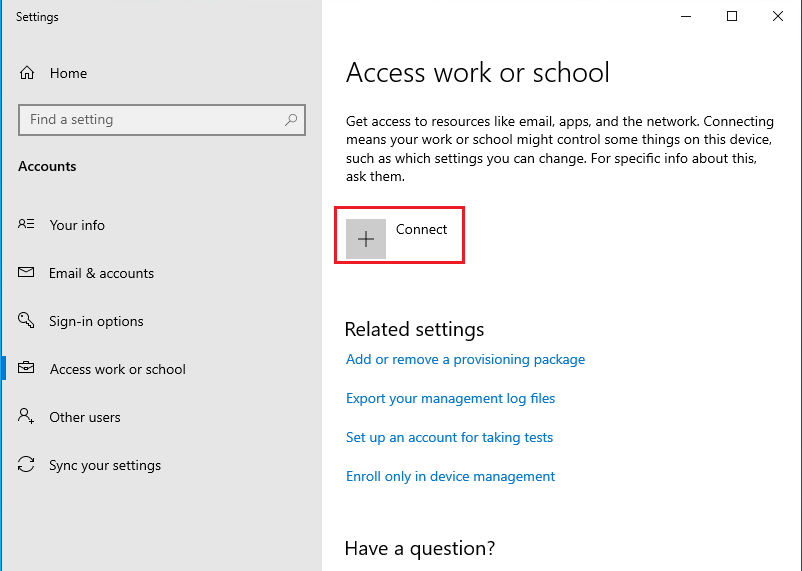Screen dimensions: 802x571
Task: Maximize the Settings window
Action: [x=732, y=16]
